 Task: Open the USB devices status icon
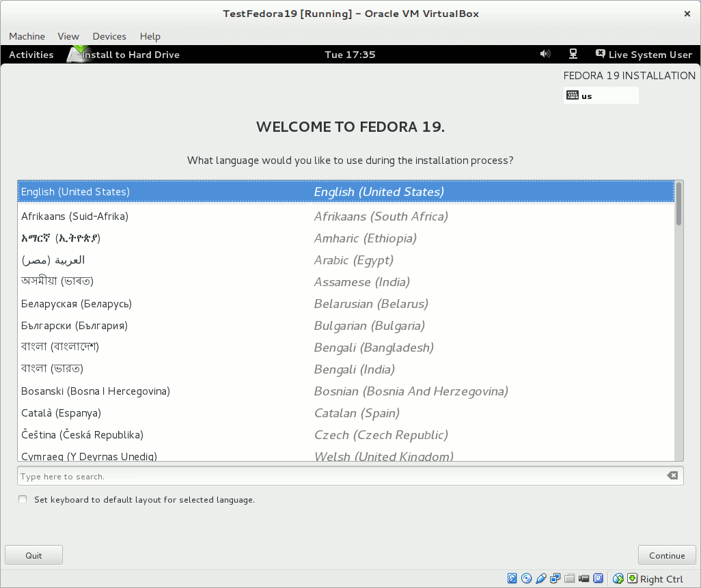(x=541, y=578)
